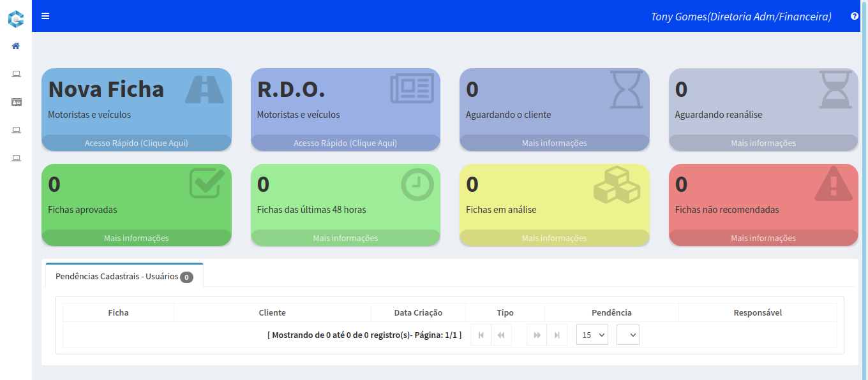
Task: Go to first page of the table
Action: tap(481, 335)
